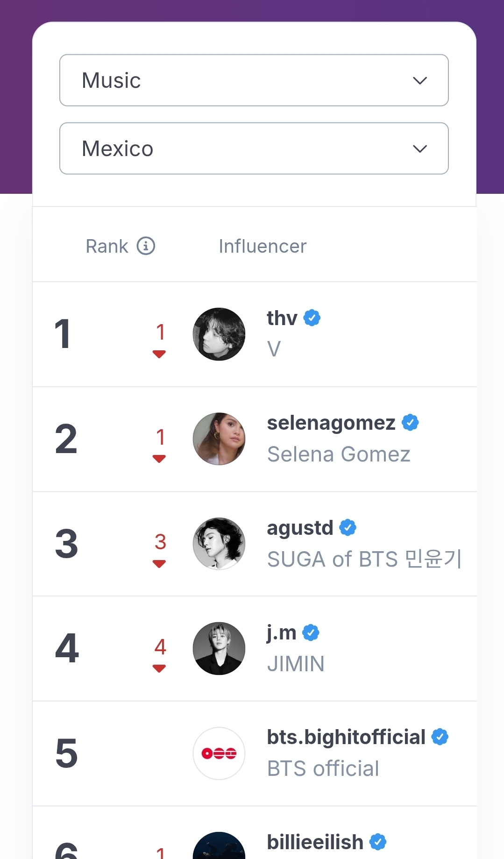The height and width of the screenshot is (859, 504).
Task: Click the billieeilish username
Action: coord(315,842)
